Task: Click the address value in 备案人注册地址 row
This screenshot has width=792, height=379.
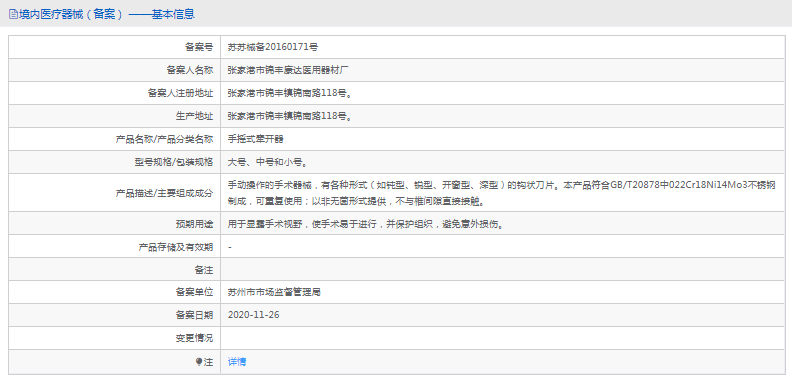Action: coord(289,93)
